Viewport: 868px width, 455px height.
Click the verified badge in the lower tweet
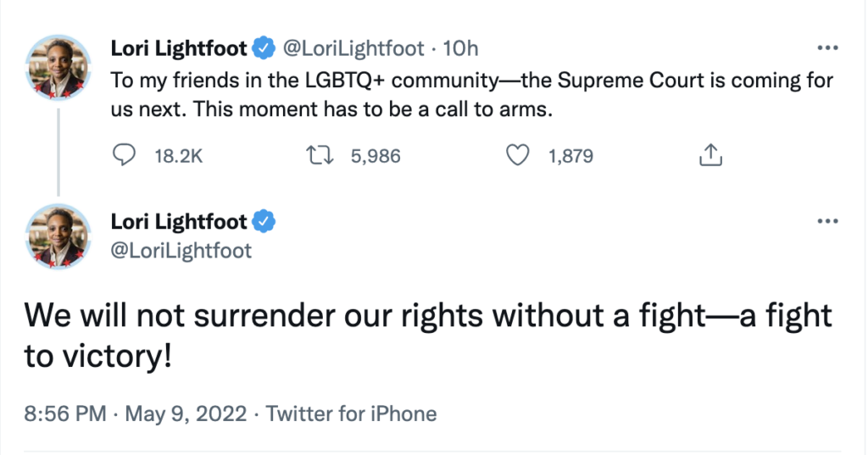point(265,222)
